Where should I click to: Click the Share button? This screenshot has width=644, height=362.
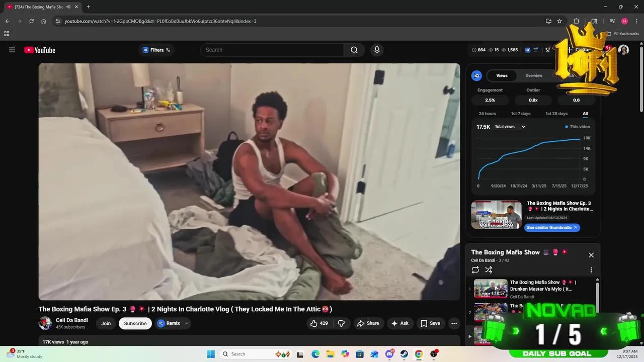[368, 323]
